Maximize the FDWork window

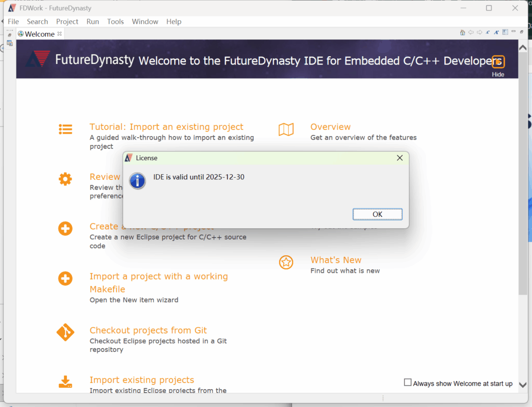pyautogui.click(x=489, y=8)
